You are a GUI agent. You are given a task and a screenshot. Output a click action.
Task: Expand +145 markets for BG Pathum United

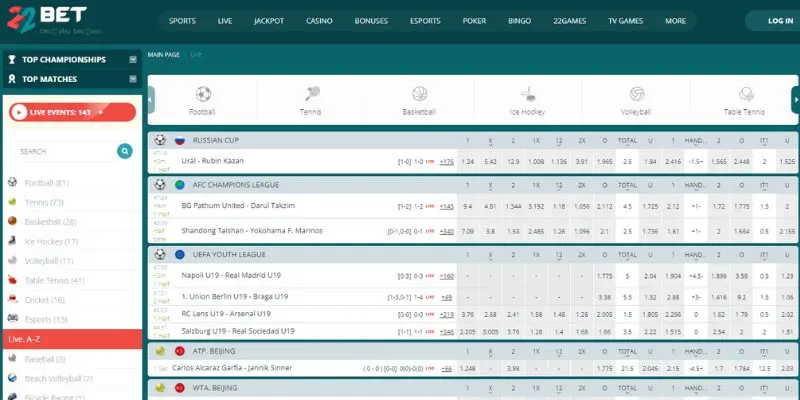(446, 207)
